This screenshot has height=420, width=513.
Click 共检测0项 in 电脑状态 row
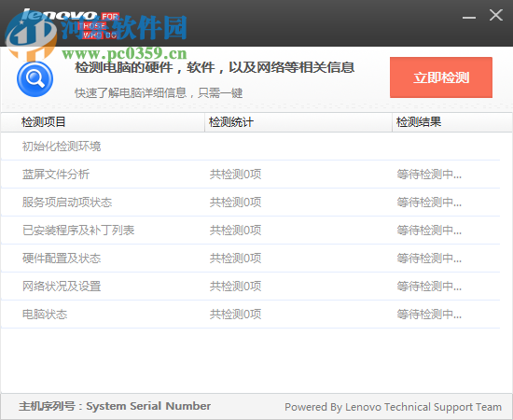(x=235, y=315)
